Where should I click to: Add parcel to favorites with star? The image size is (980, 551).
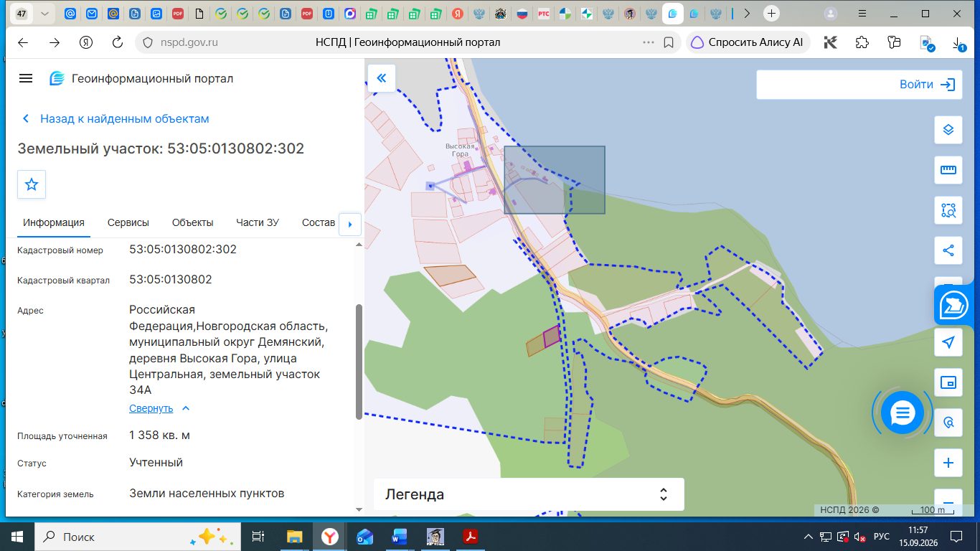(x=32, y=184)
